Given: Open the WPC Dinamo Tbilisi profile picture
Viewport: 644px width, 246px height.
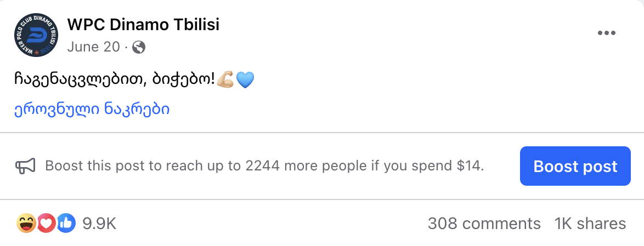Looking at the screenshot, I should (x=36, y=35).
